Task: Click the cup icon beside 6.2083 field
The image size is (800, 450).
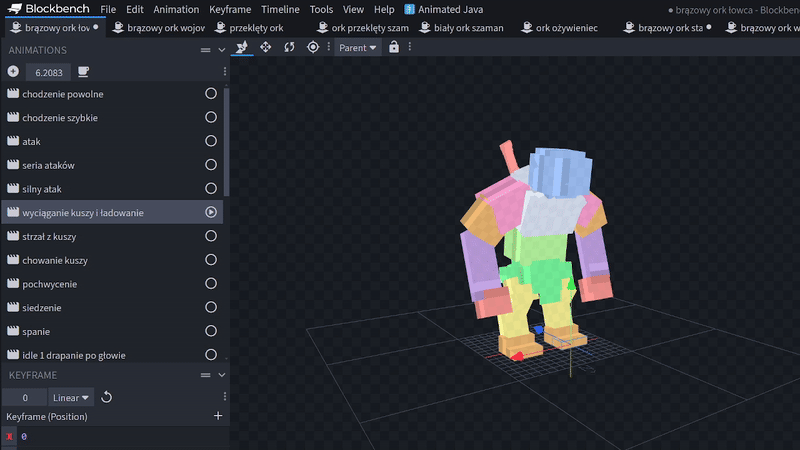Action: pos(83,72)
